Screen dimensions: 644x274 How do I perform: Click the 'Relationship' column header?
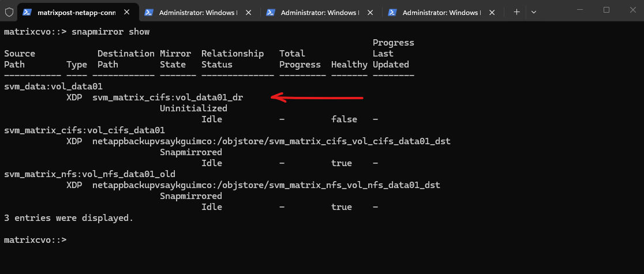point(233,54)
